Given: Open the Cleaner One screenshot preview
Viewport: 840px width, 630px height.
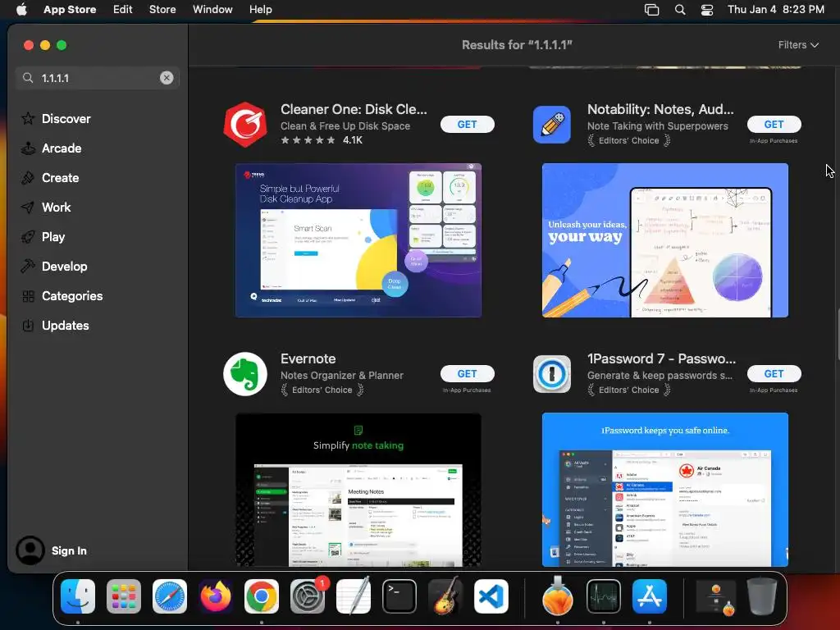Looking at the screenshot, I should [x=358, y=240].
